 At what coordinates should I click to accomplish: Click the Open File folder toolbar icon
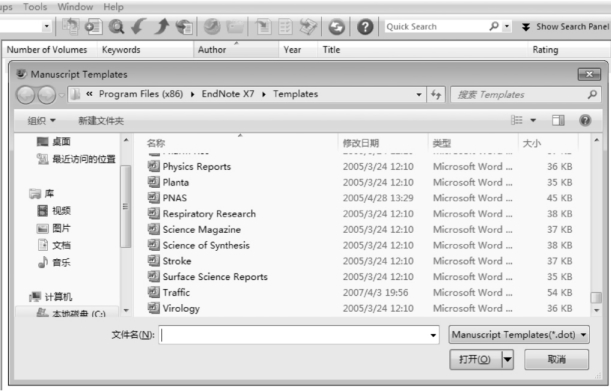coord(235,27)
